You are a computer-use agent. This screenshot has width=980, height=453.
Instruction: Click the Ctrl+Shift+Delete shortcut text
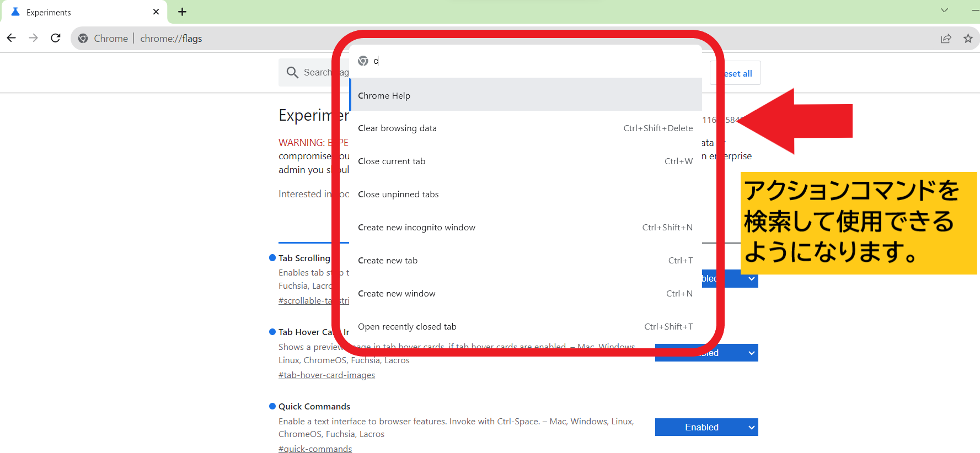click(658, 128)
